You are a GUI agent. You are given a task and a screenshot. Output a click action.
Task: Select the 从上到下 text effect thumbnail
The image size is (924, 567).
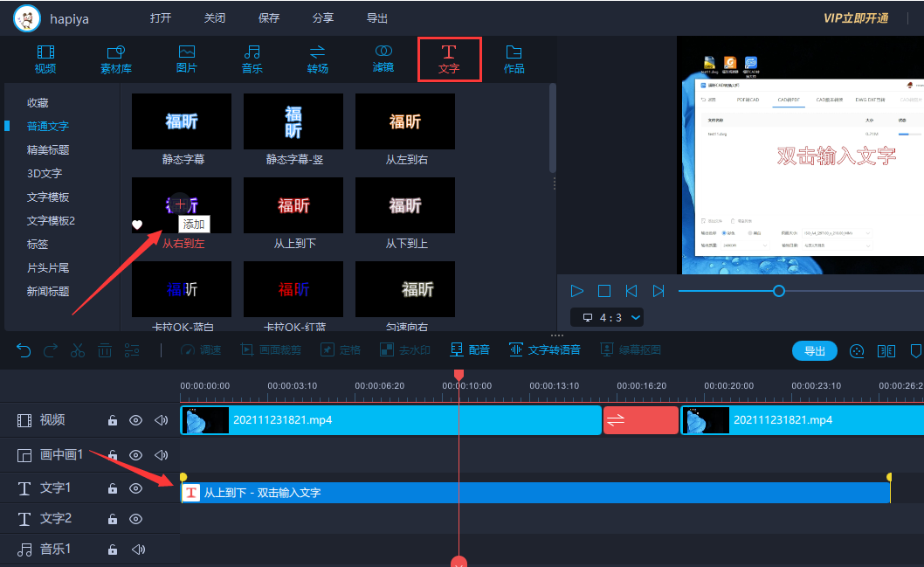[x=293, y=205]
